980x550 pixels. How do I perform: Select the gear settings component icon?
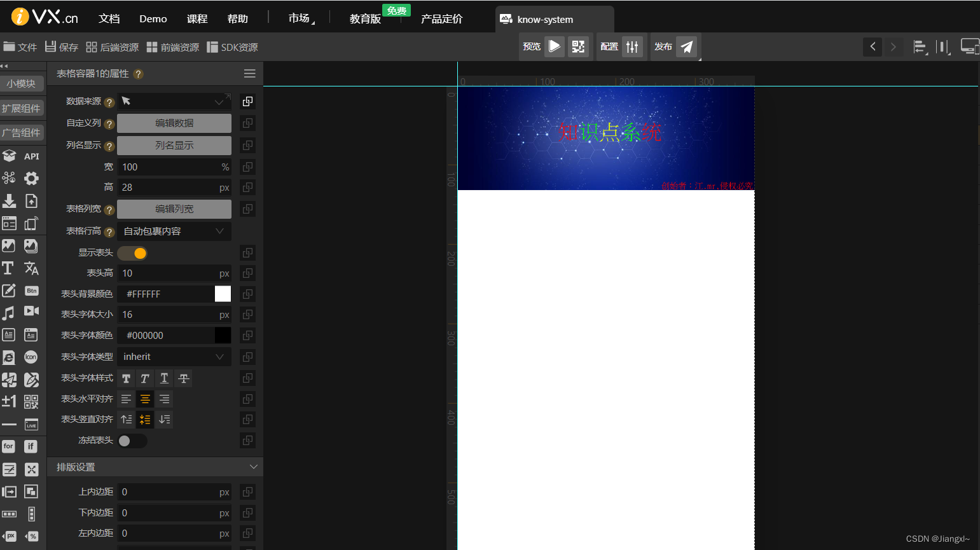click(x=31, y=178)
